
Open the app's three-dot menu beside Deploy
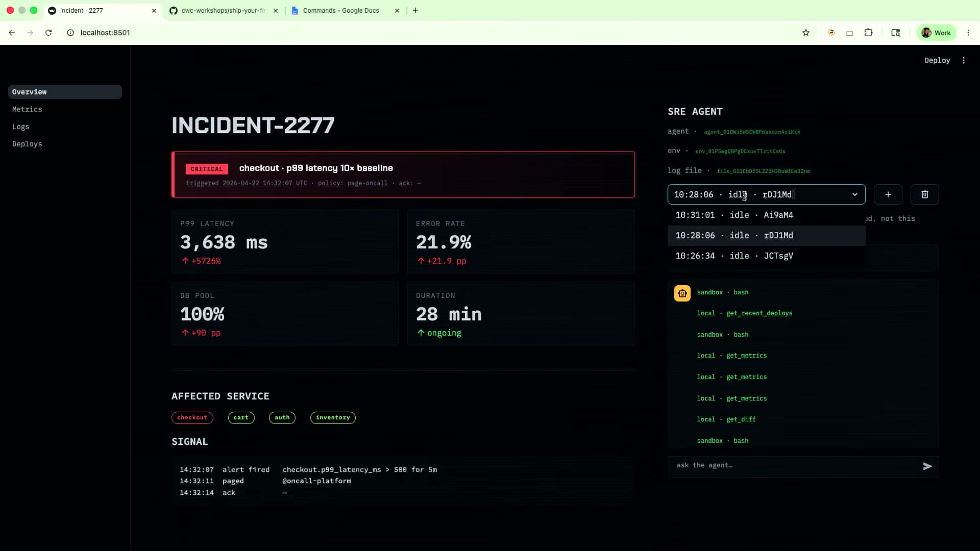(964, 60)
